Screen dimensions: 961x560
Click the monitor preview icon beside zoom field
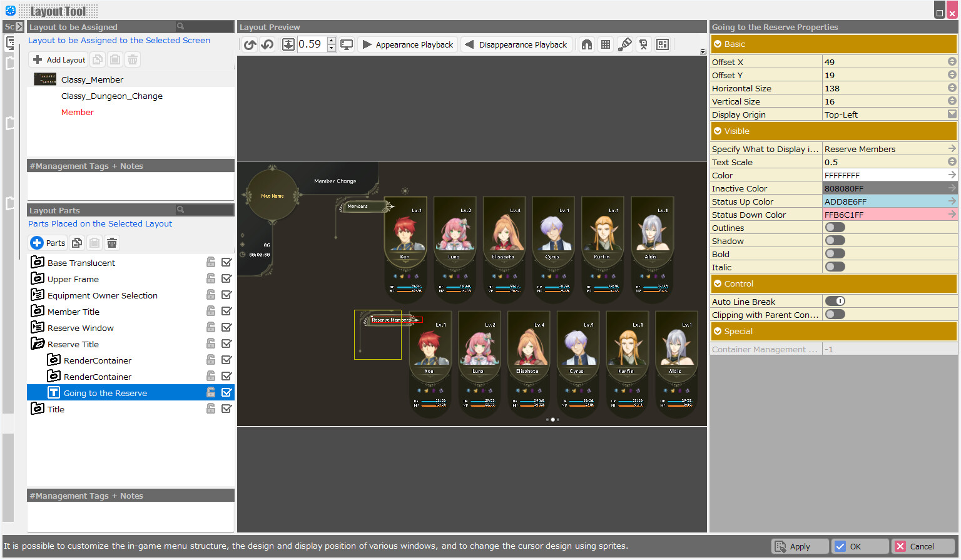point(347,44)
